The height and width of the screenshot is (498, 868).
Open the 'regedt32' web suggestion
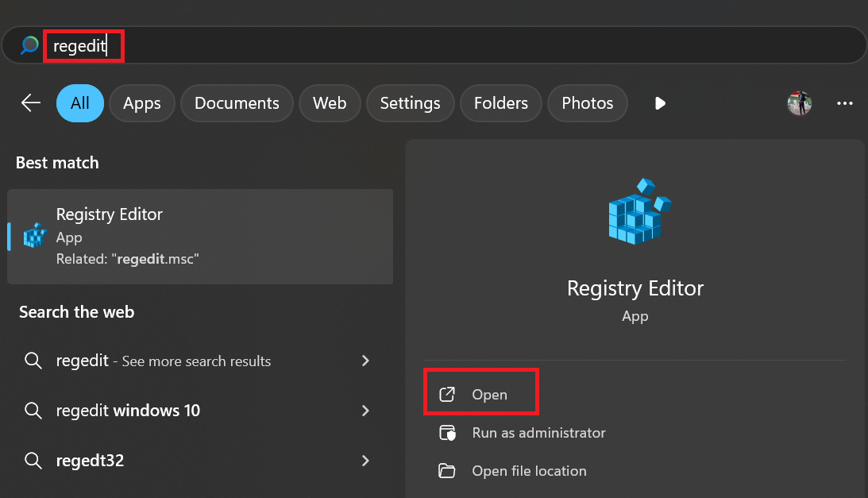click(198, 461)
